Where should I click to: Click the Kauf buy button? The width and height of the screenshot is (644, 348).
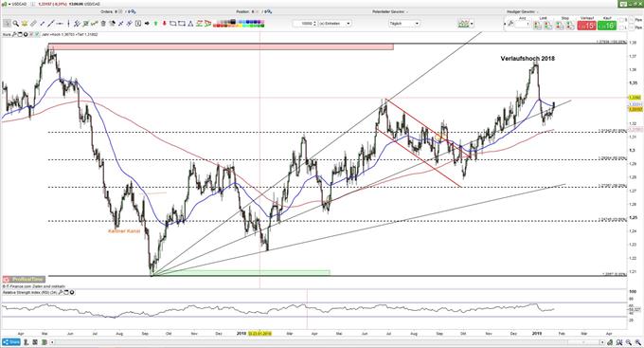(607, 25)
